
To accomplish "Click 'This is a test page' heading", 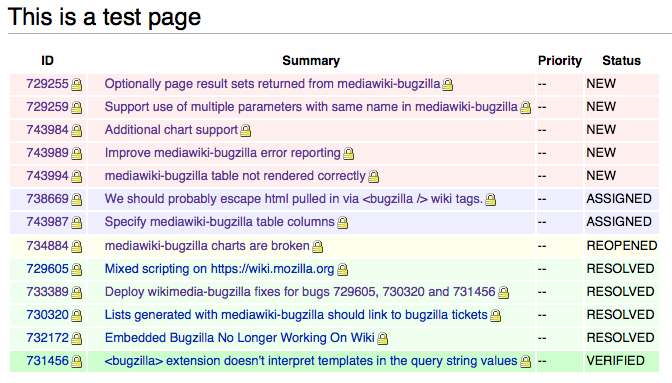I will pyautogui.click(x=104, y=17).
